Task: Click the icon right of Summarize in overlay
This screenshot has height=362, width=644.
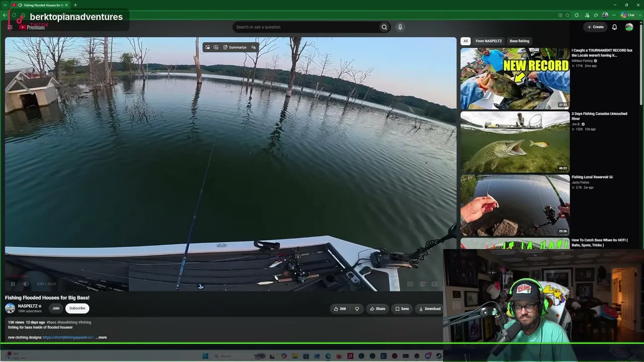Action: (254, 47)
